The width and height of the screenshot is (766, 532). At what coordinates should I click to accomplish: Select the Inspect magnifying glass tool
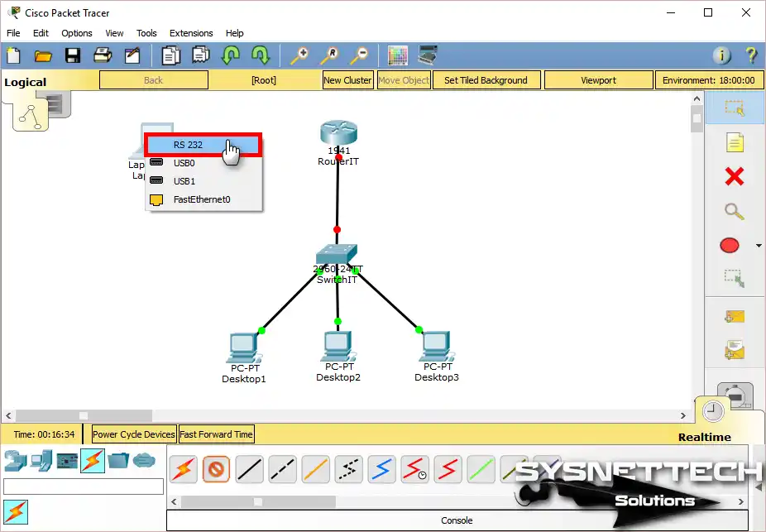point(734,211)
